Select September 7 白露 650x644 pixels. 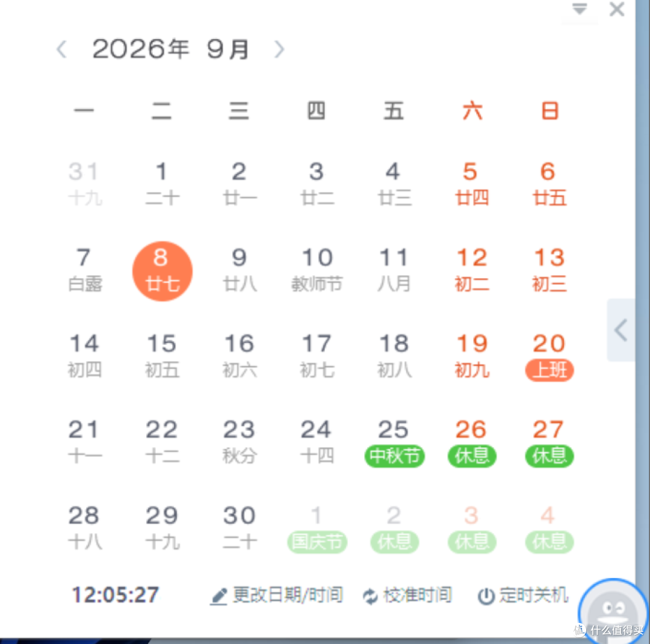tap(85, 270)
